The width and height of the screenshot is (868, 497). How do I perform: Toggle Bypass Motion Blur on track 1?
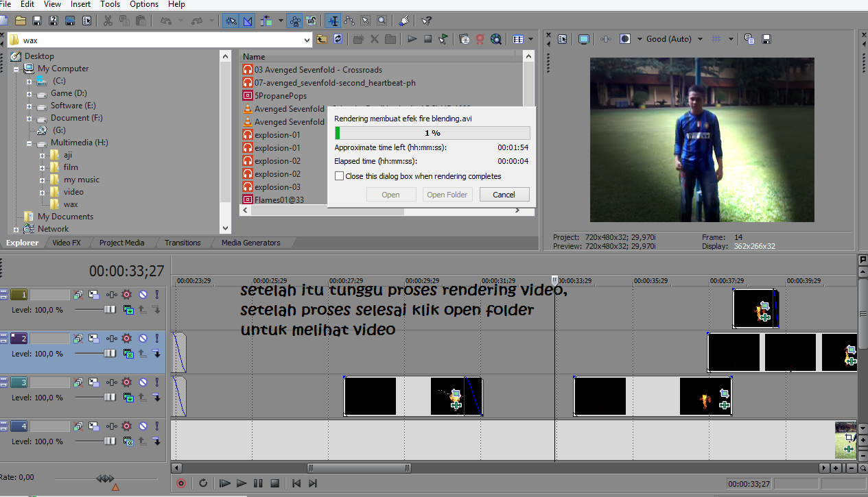tap(78, 295)
